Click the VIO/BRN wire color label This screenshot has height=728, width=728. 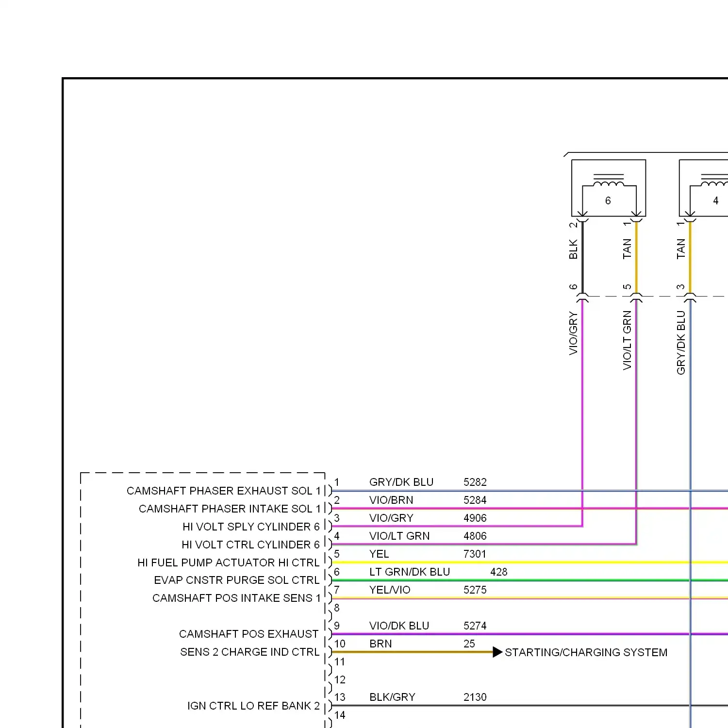(x=391, y=500)
